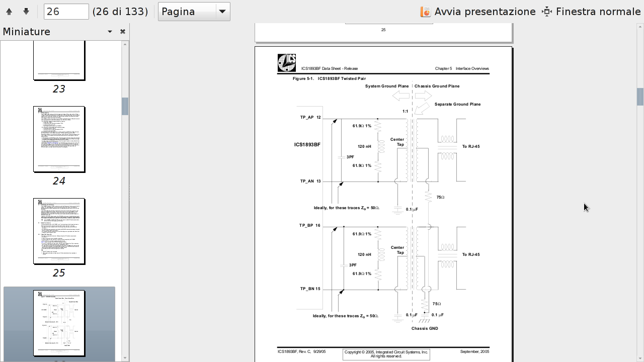The width and height of the screenshot is (644, 362).
Task: Click the 'Miniature' sidebar title
Action: click(x=27, y=32)
